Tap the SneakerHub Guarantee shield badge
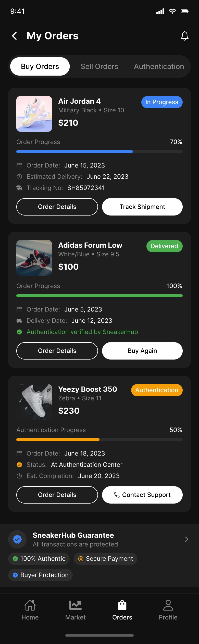This screenshot has height=644, width=199. point(17,539)
